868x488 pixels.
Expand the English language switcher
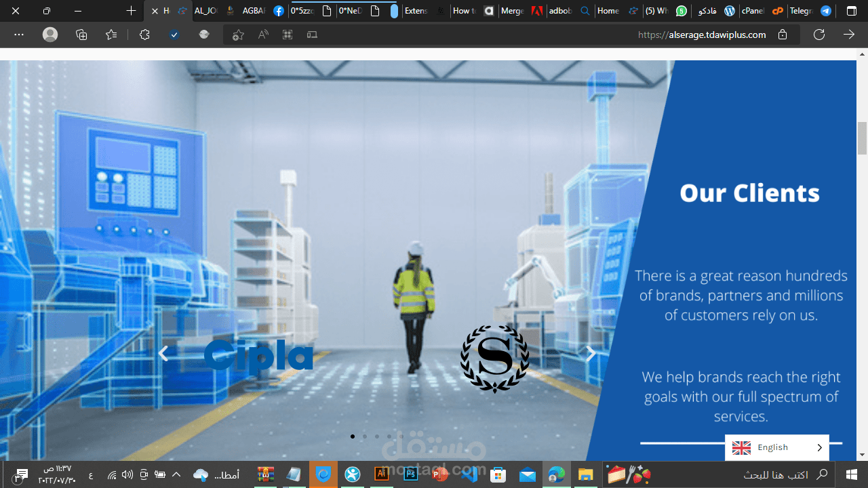click(777, 447)
